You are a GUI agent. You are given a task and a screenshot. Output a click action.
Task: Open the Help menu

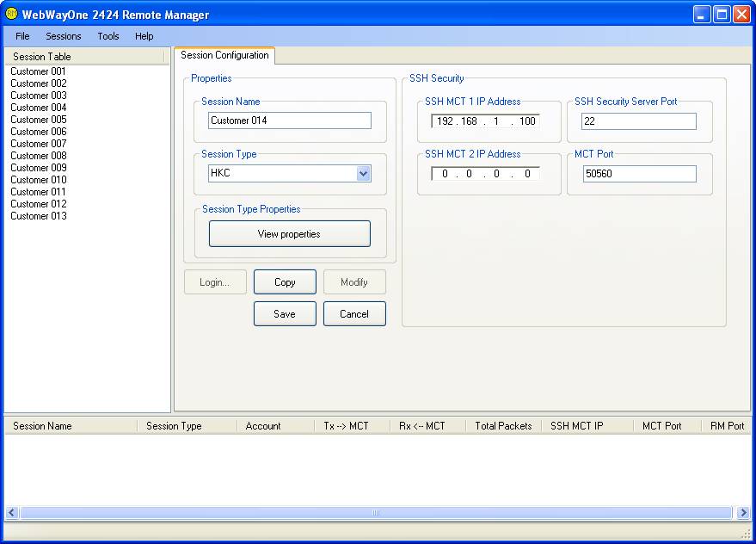[x=144, y=36]
